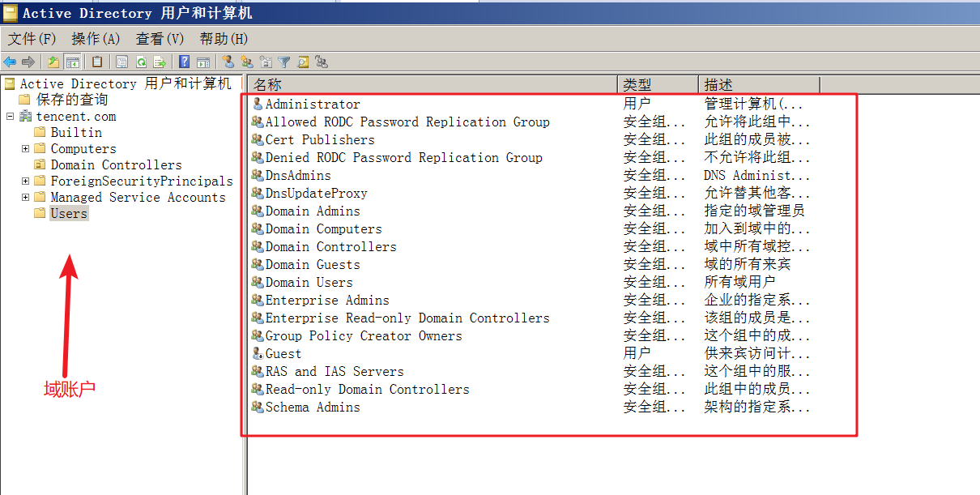Select Enterprise Read-only Domain Controllers row
Image resolution: width=980 pixels, height=495 pixels.
(x=407, y=318)
